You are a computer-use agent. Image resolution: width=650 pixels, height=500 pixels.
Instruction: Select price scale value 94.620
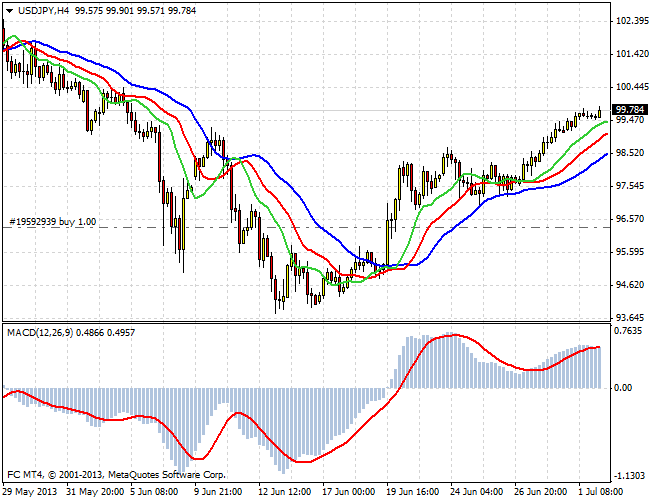pyautogui.click(x=630, y=284)
